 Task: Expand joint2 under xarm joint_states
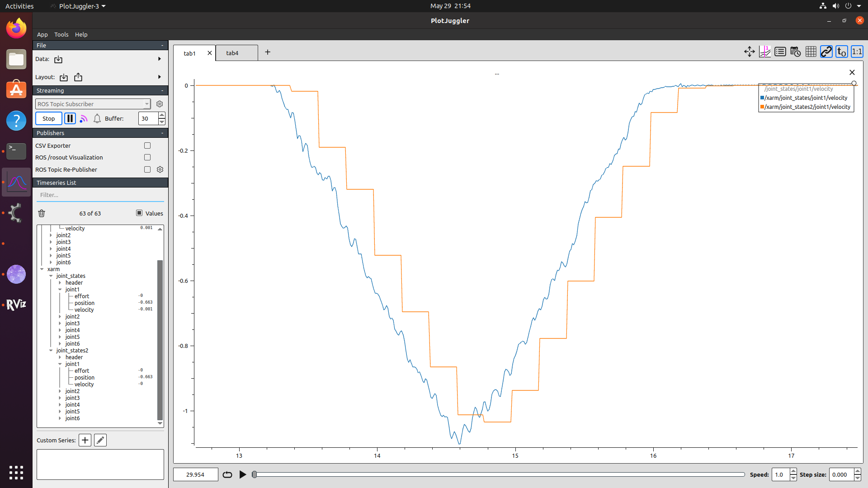tap(60, 317)
